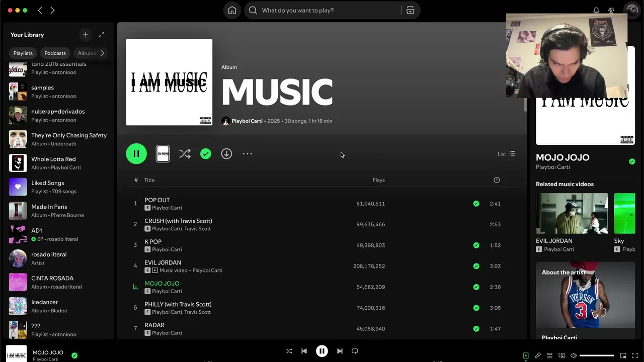
Task: Open the samples playlist
Action: click(x=59, y=92)
